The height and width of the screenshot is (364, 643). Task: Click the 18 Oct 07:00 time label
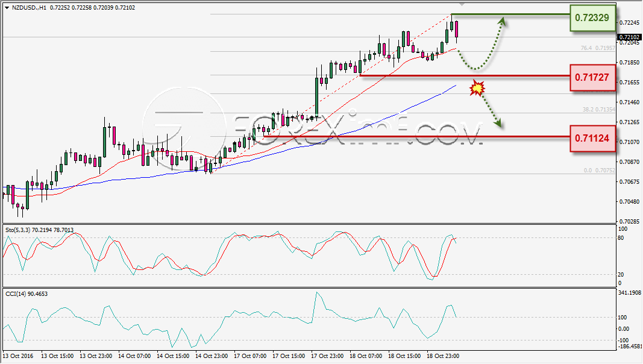tap(365, 356)
